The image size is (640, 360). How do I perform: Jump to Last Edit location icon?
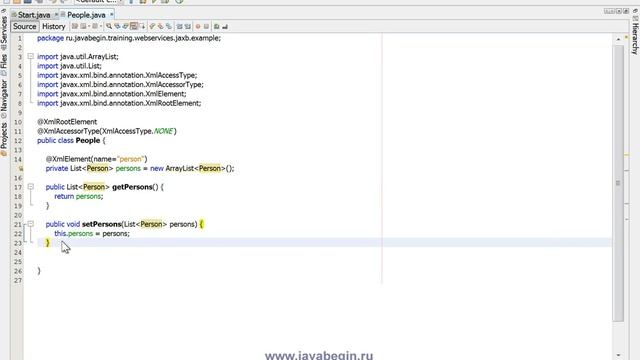click(75, 26)
